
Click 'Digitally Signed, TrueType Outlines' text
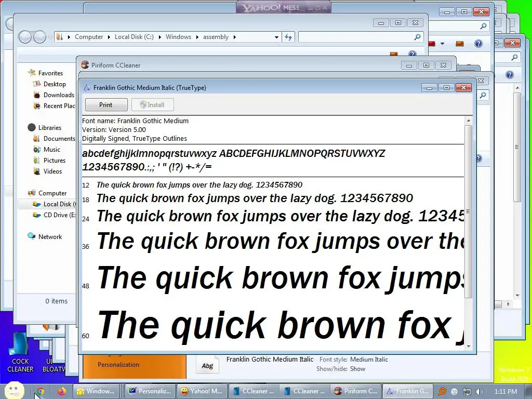(135, 138)
